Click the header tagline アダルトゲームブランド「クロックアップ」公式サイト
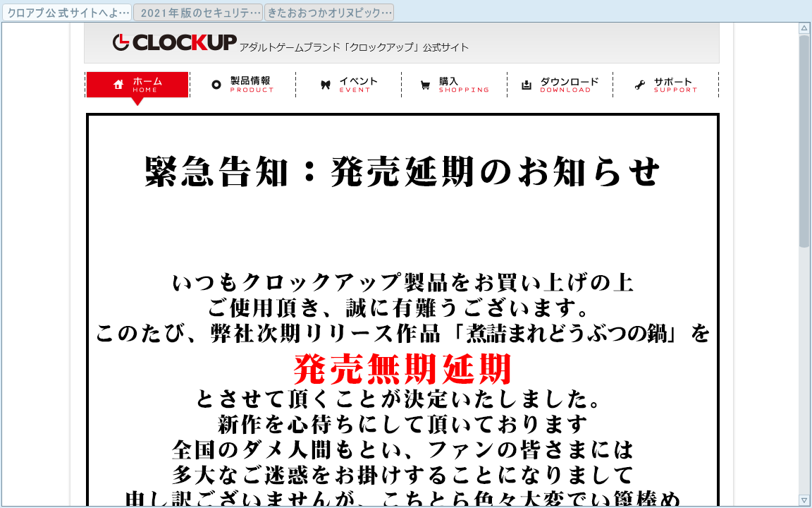The image size is (812, 508). (x=355, y=47)
